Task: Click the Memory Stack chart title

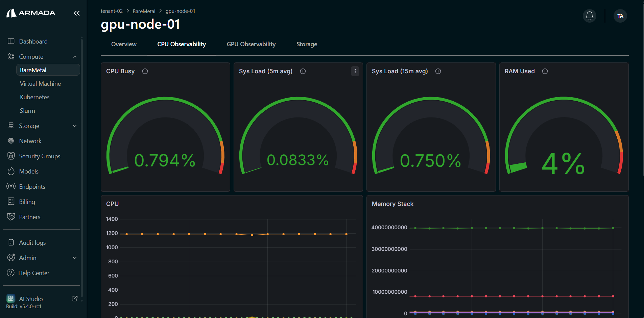Action: pyautogui.click(x=392, y=204)
